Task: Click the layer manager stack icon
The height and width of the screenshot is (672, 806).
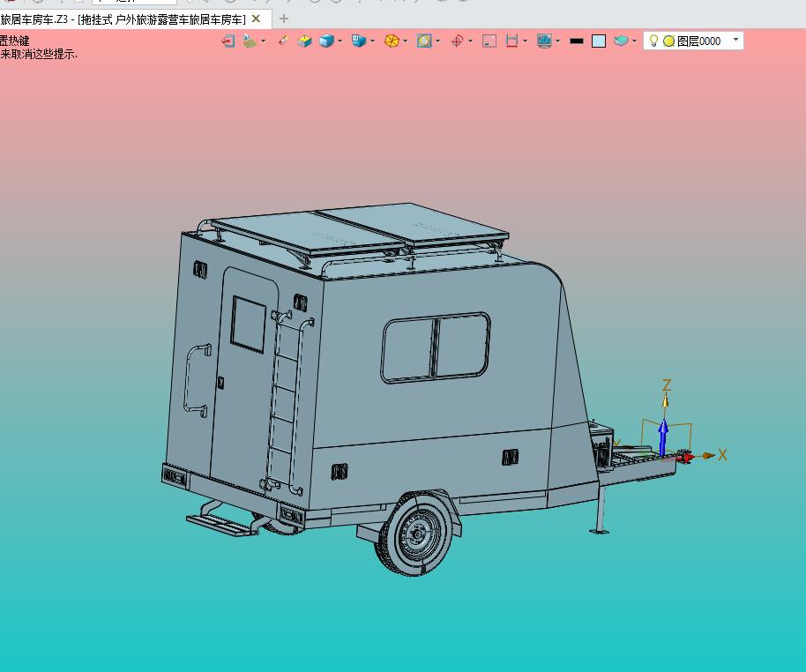Action: [x=621, y=41]
